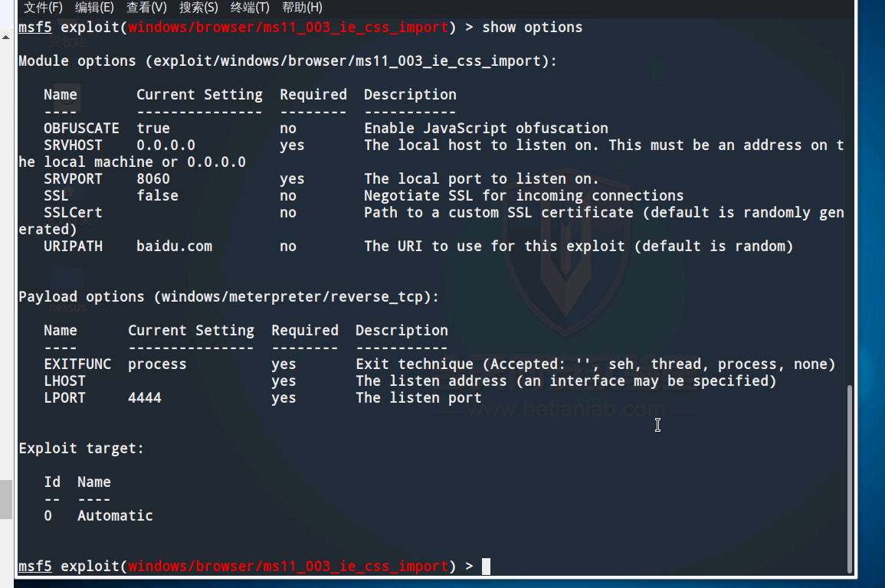The height and width of the screenshot is (588, 885).
Task: Click the terminal vertical scrollbar thumb
Action: [x=850, y=479]
